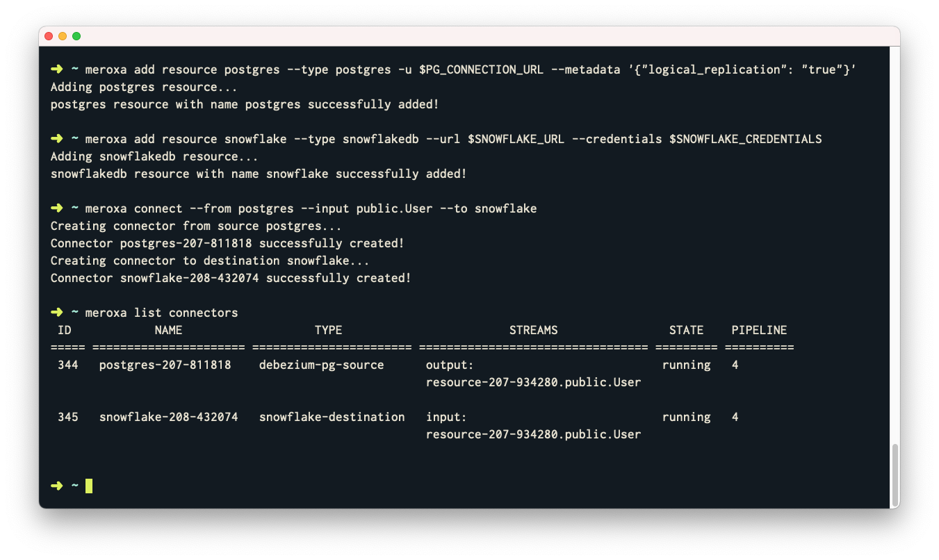Viewport: 939px width, 560px height.
Task: Click the $SNOWFLAKE_CREDENTIALS variable in the command
Action: 745,139
